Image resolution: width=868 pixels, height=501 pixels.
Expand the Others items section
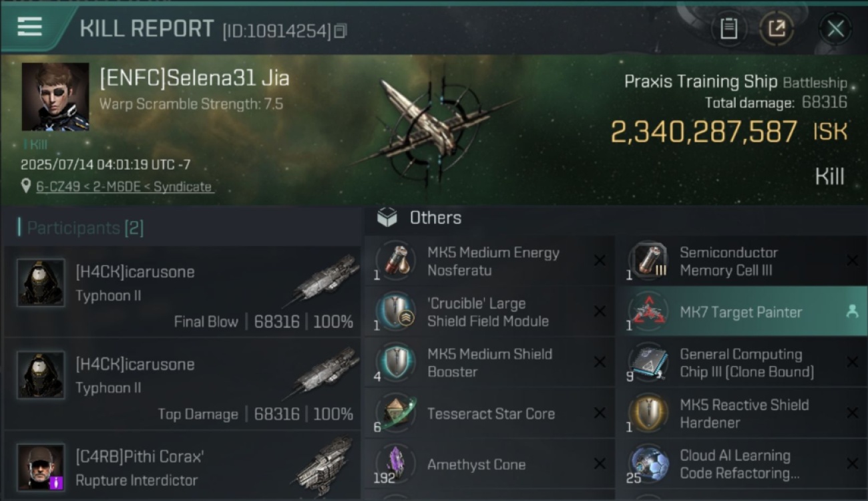coord(419,218)
